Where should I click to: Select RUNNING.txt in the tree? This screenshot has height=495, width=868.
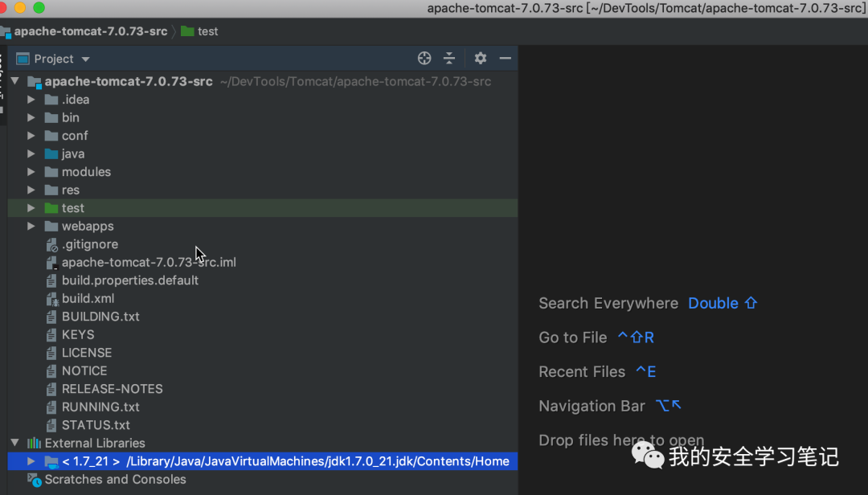(100, 407)
